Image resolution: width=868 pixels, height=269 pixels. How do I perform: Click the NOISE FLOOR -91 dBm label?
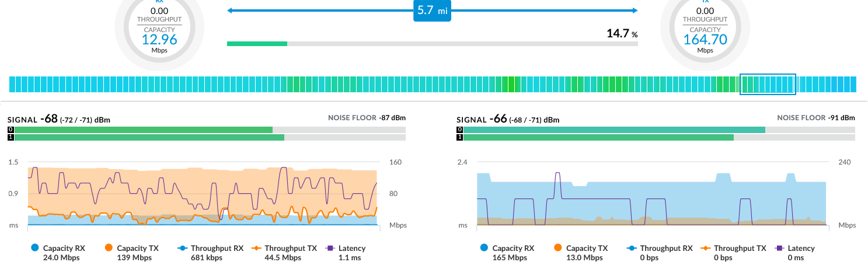pos(815,118)
